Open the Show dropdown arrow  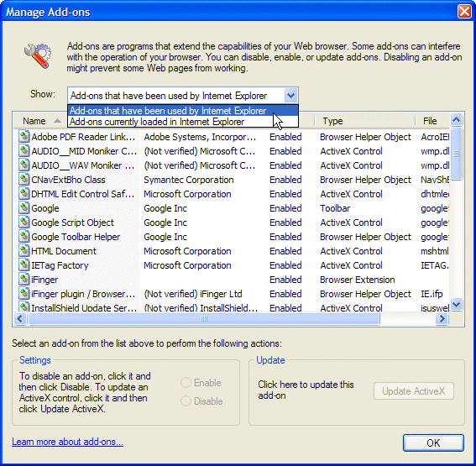290,96
